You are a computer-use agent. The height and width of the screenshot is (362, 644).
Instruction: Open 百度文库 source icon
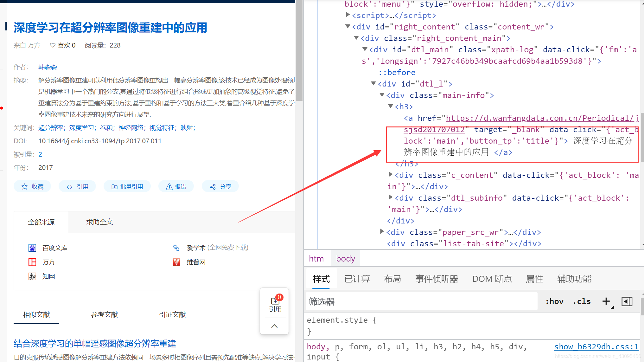coord(32,248)
